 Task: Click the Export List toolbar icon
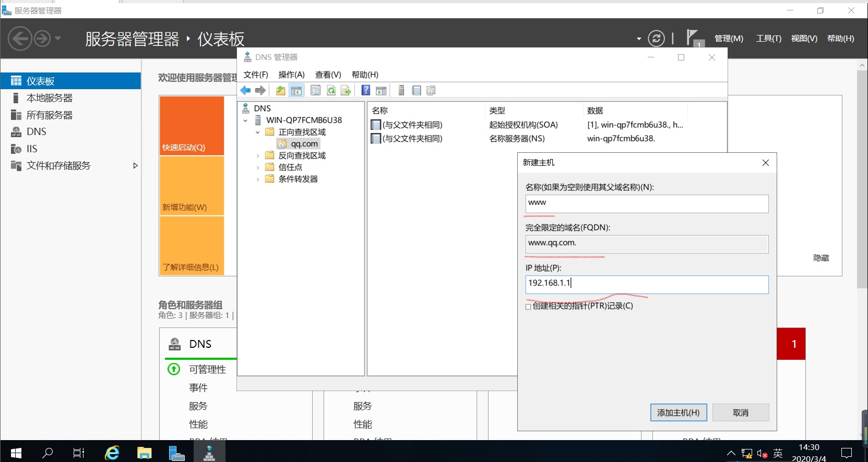coord(346,91)
